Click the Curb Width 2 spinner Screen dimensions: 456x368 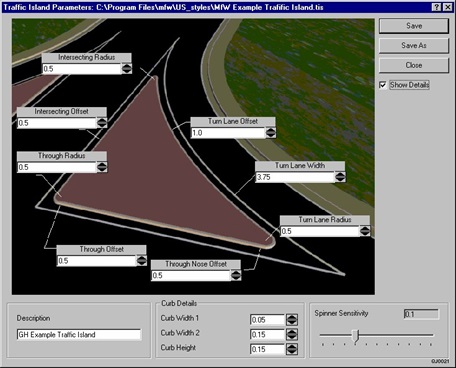292,334
